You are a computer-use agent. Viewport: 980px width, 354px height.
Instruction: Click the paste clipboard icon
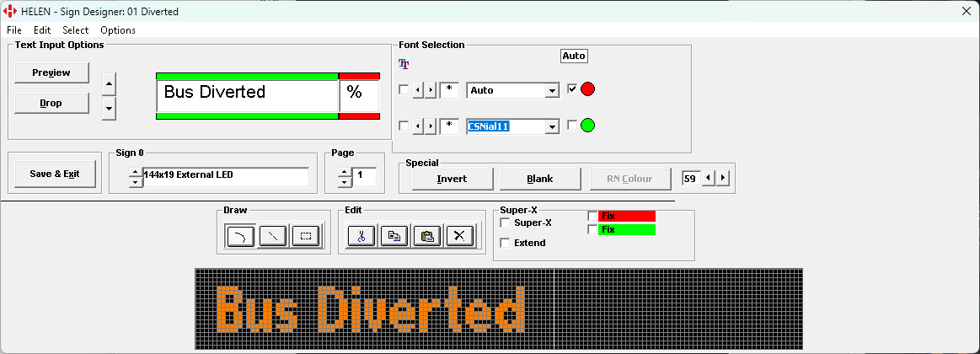(426, 237)
